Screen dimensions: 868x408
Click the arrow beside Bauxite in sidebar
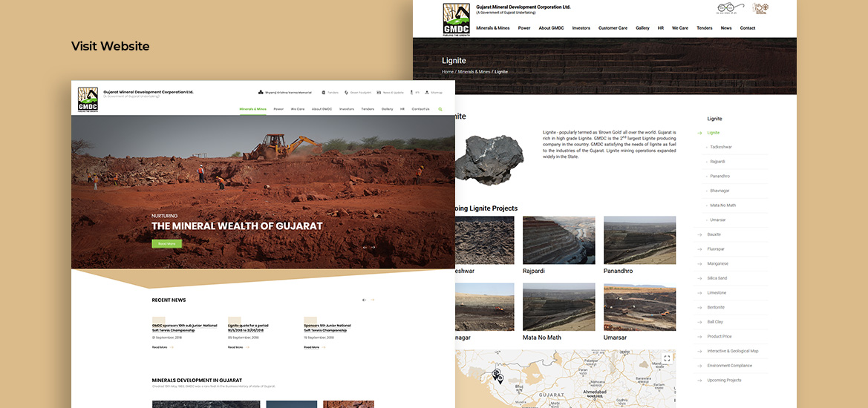[x=699, y=234]
